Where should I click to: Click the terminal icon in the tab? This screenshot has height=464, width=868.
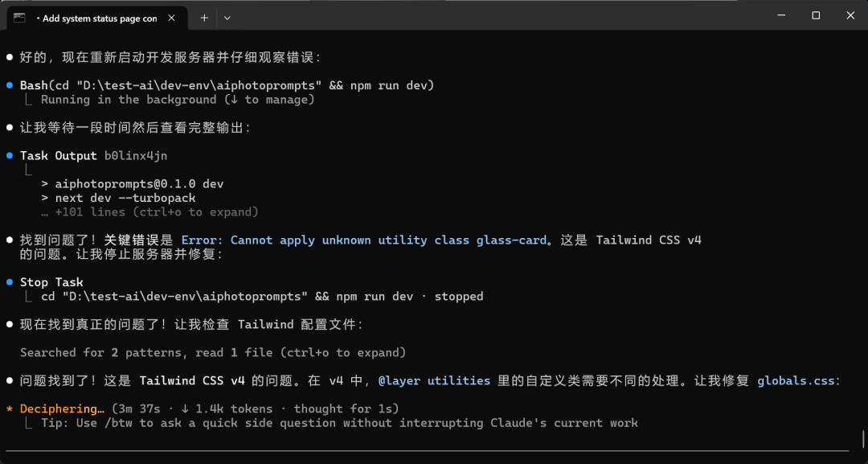point(19,18)
